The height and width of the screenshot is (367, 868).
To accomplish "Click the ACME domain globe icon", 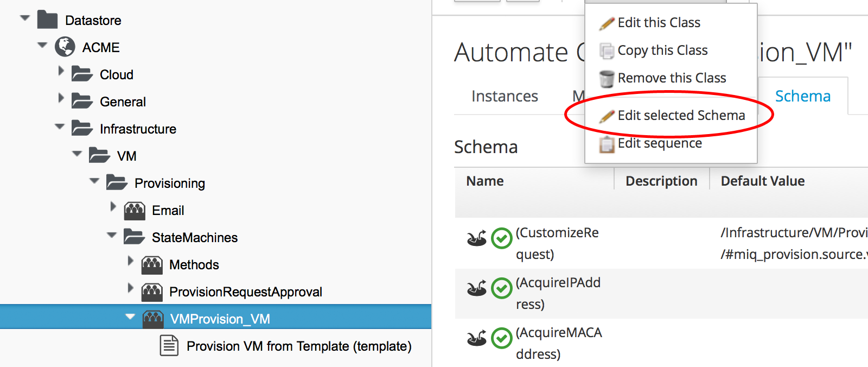I will tap(65, 47).
